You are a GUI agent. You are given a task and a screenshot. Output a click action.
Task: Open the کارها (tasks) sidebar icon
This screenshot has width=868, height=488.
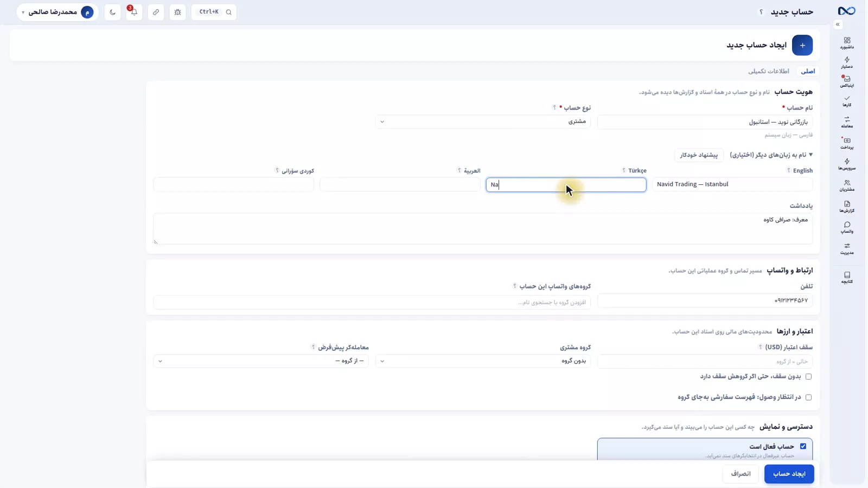(x=847, y=101)
